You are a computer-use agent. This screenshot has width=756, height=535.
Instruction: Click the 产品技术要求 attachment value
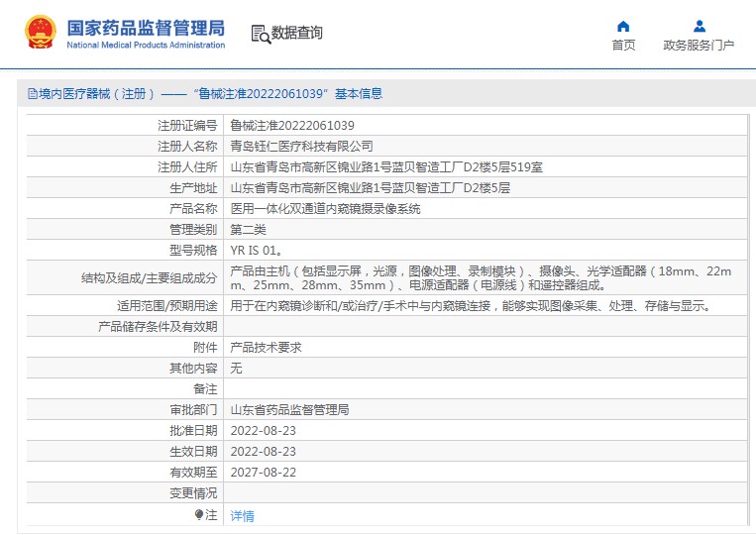(x=267, y=348)
